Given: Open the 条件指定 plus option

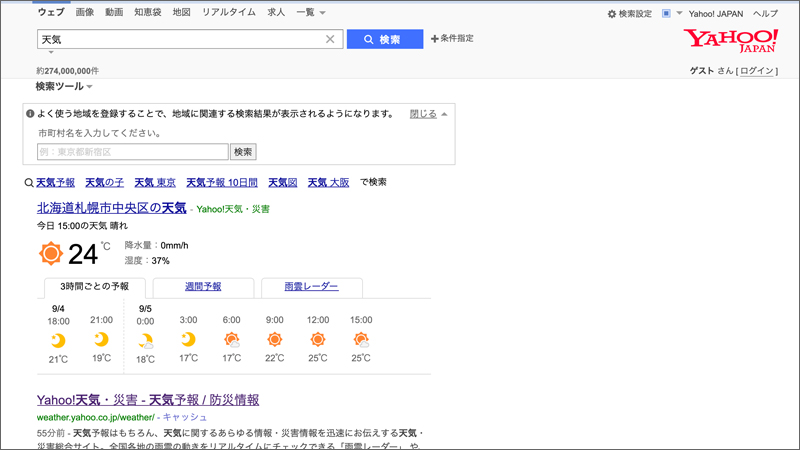Looking at the screenshot, I should tap(452, 38).
